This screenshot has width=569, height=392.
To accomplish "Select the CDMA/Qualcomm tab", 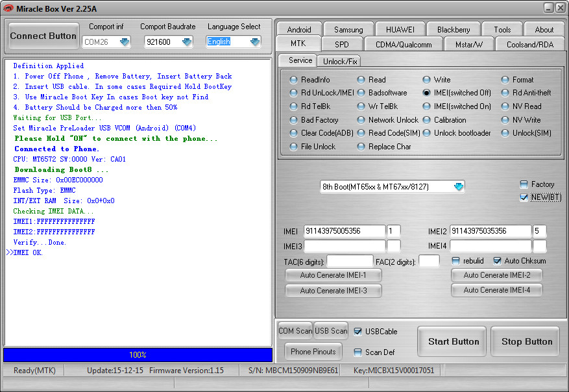I will [404, 44].
